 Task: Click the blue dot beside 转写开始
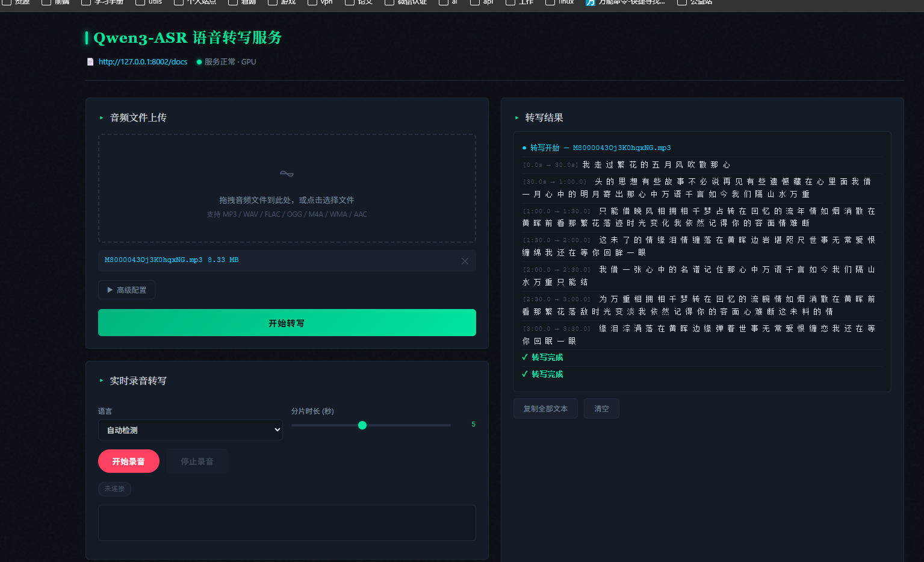(x=524, y=148)
